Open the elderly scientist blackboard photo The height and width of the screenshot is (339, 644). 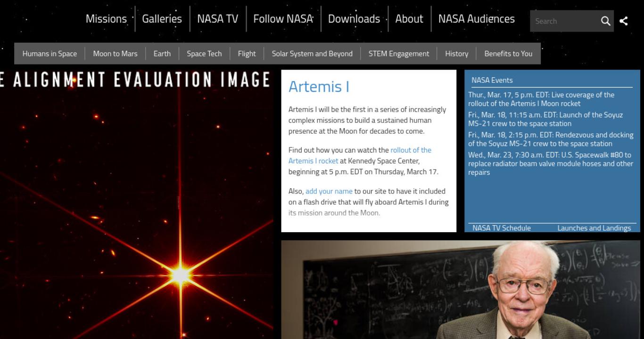(x=461, y=290)
